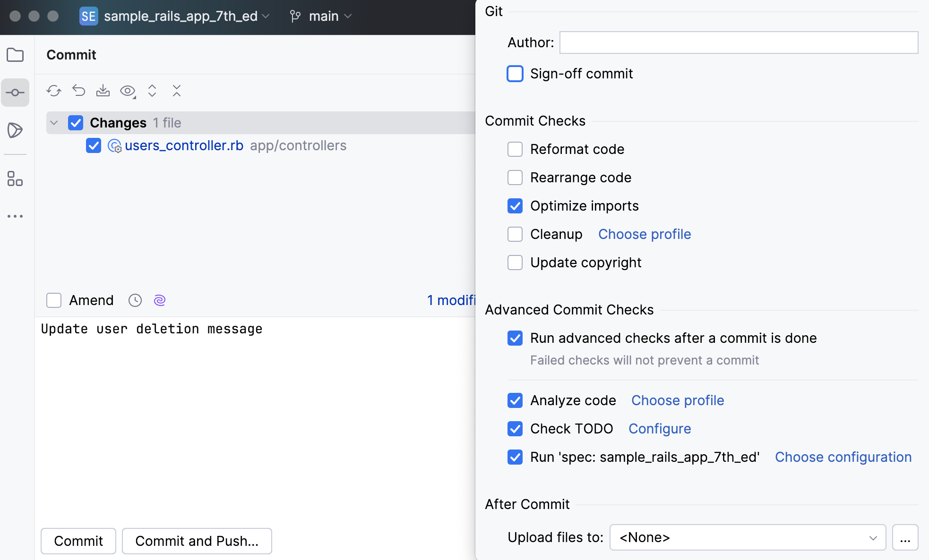Generate commit message with AI swirl icon

tap(159, 300)
